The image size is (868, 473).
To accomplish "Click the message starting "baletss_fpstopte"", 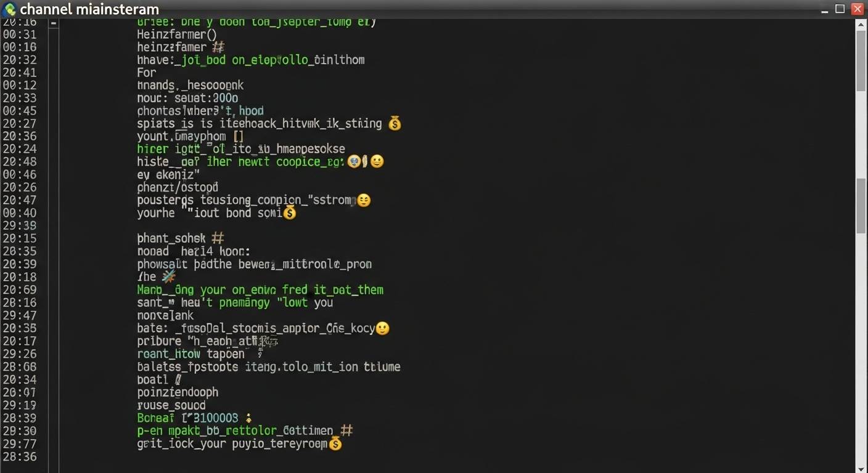I will click(269, 366).
